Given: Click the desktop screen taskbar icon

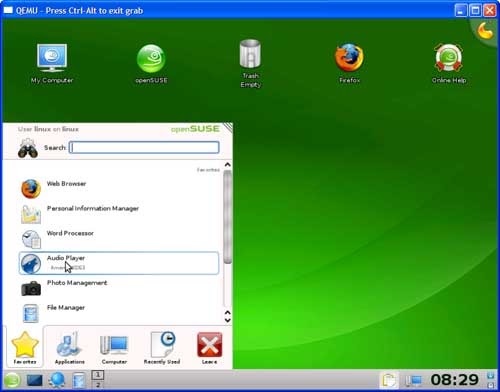Looking at the screenshot, I should (35, 380).
